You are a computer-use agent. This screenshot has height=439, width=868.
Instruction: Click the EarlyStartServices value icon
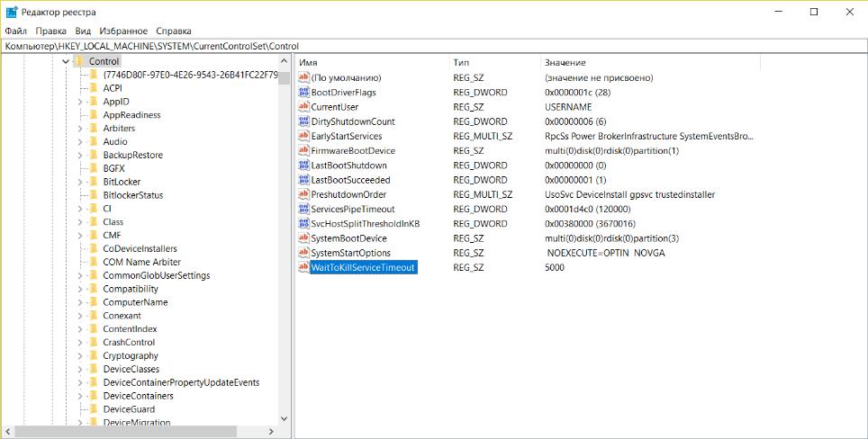coord(303,136)
